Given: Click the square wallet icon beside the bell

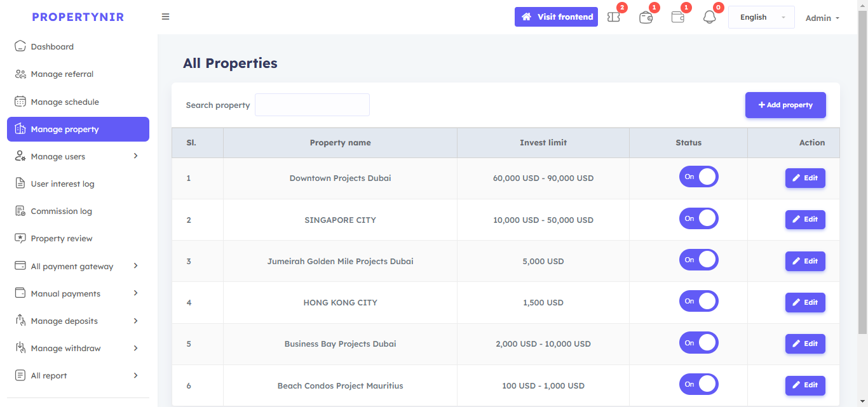Looking at the screenshot, I should pos(678,17).
